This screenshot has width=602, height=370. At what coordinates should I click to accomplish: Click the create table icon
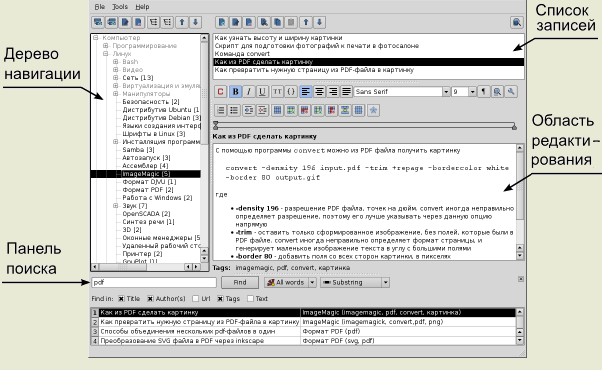(277, 110)
